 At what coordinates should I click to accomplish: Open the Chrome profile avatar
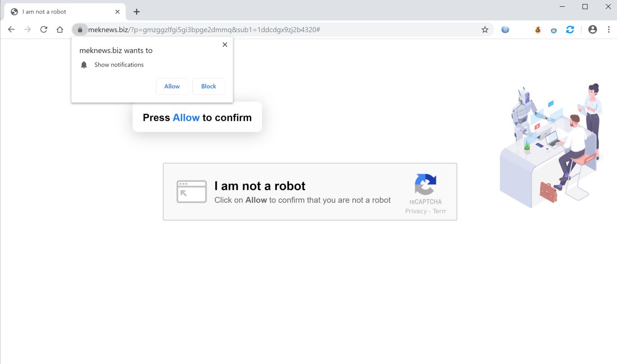pyautogui.click(x=592, y=29)
